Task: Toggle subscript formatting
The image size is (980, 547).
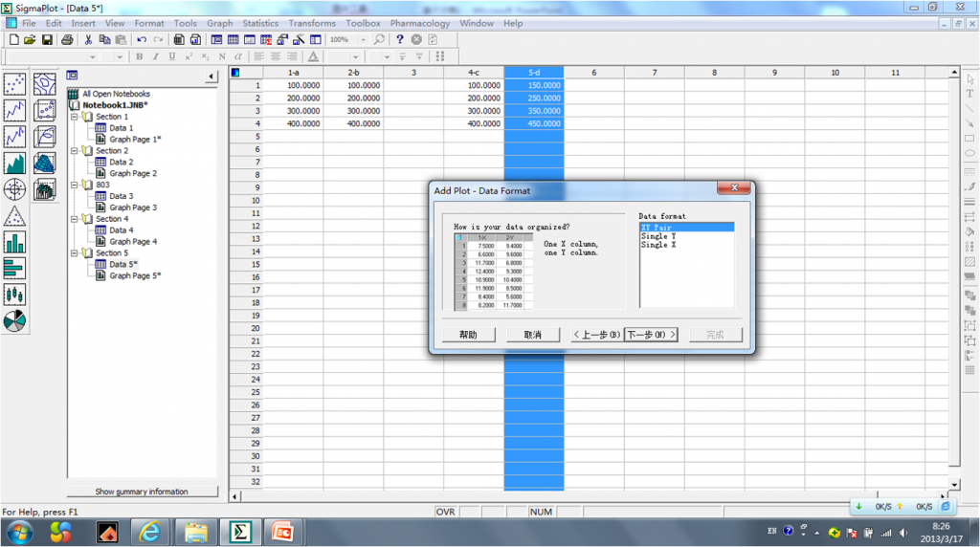Action: click(x=205, y=56)
